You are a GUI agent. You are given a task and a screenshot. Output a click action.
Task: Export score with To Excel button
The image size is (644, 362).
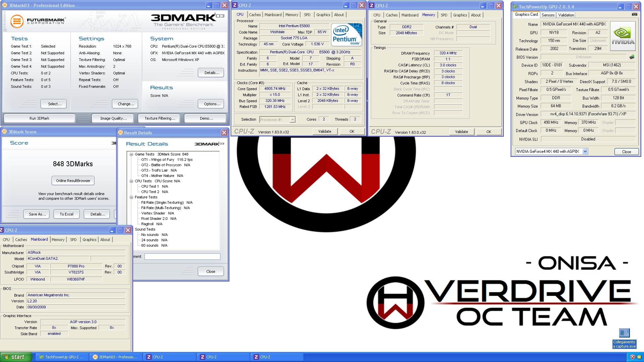click(66, 214)
